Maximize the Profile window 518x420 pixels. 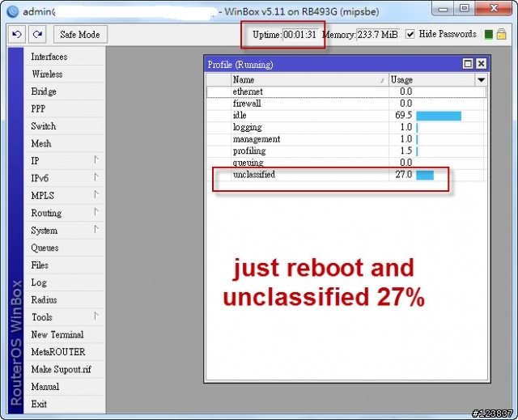(x=468, y=64)
